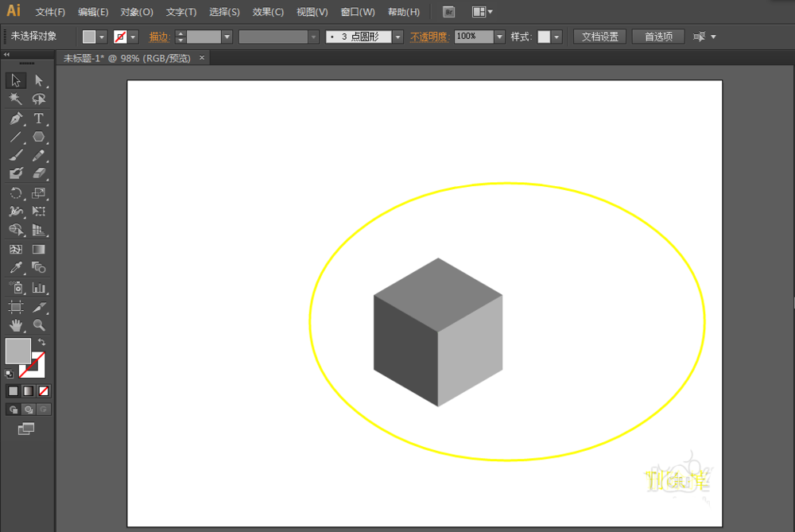The height and width of the screenshot is (532, 795).
Task: Open the graphic style (样式) dropdown
Action: [x=556, y=37]
